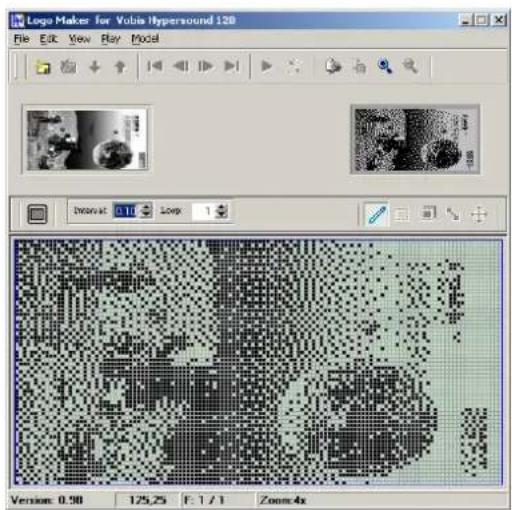Click the Play animation button
Image resolution: width=512 pixels, height=510 pixels.
[x=266, y=66]
